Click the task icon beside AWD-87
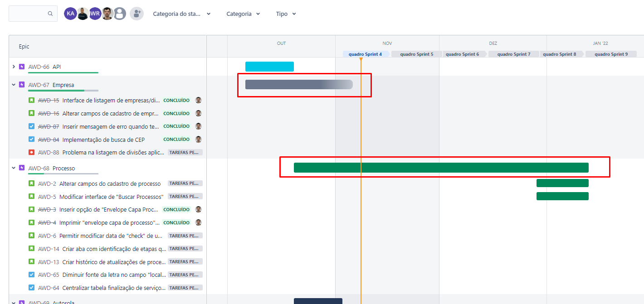This screenshot has width=644, height=304. tap(32, 126)
